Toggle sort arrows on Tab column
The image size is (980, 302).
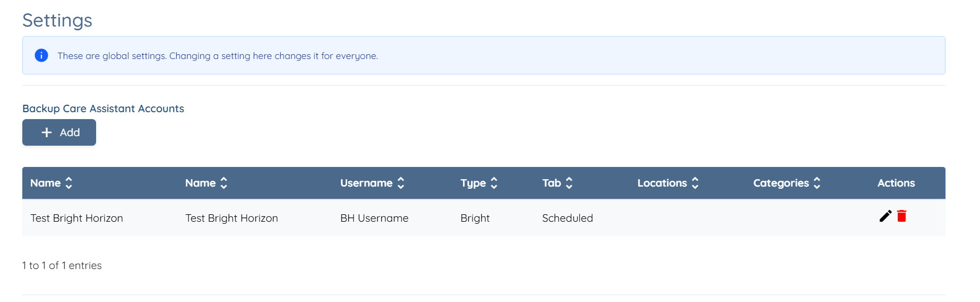coord(569,183)
